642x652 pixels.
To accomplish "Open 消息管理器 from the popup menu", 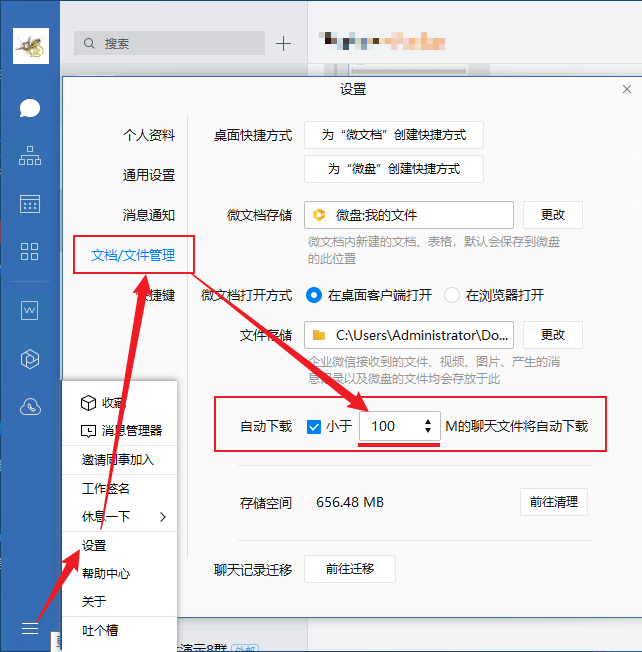I will tap(119, 430).
